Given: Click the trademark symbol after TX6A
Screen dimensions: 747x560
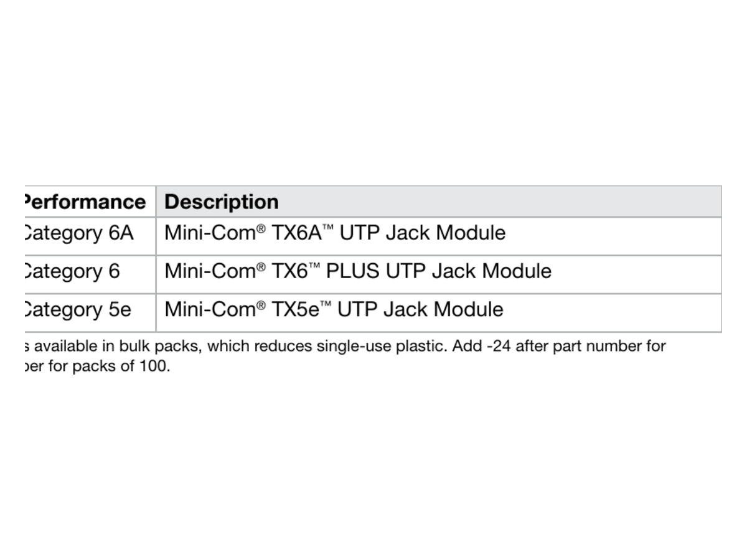Looking at the screenshot, I should [327, 228].
